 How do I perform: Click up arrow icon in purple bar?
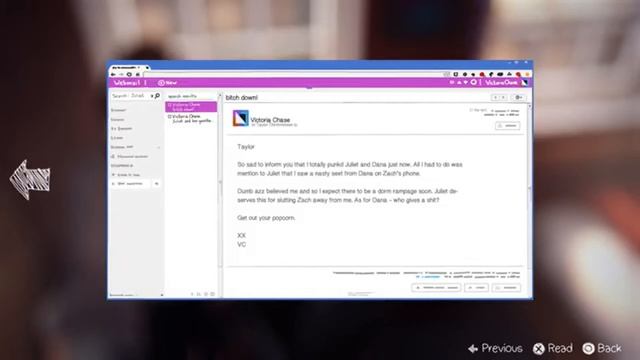(x=459, y=82)
